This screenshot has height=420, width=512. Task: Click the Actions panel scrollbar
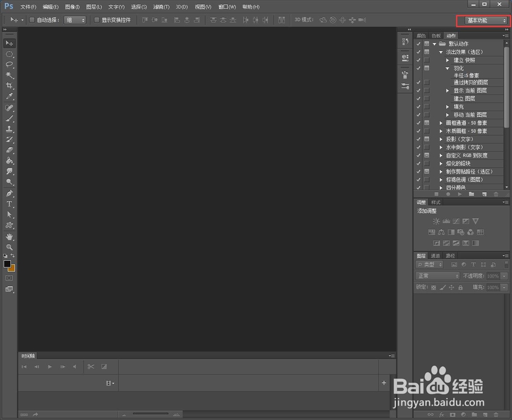point(506,87)
